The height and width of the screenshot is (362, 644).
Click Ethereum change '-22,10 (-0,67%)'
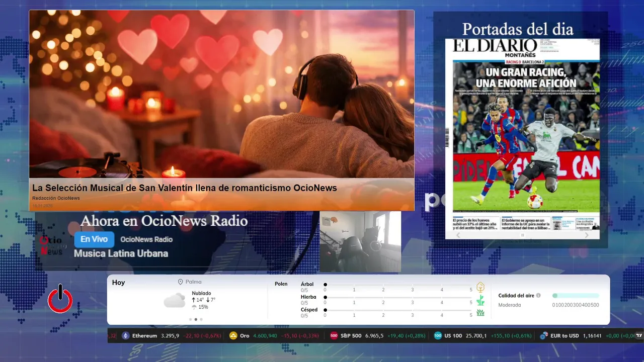coord(201,336)
